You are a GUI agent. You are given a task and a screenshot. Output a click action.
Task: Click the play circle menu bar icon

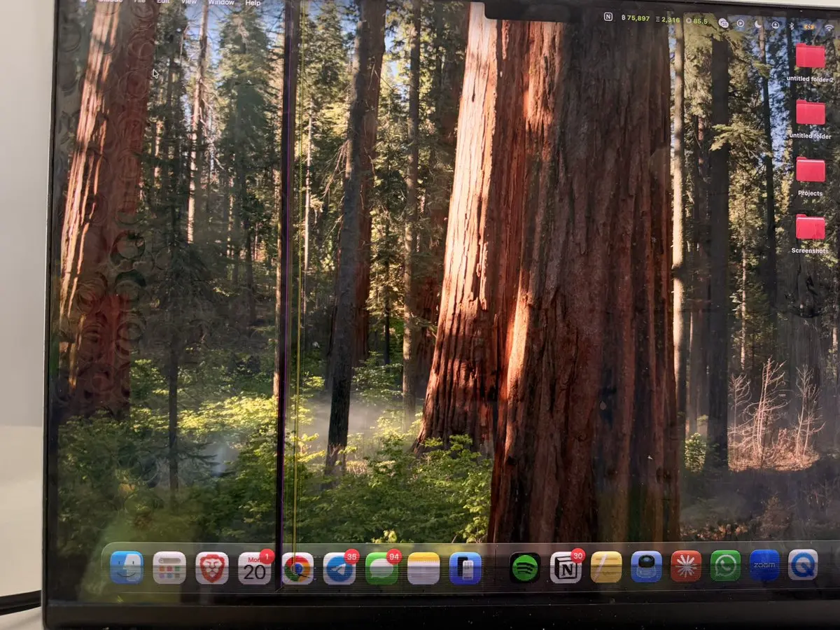(741, 23)
